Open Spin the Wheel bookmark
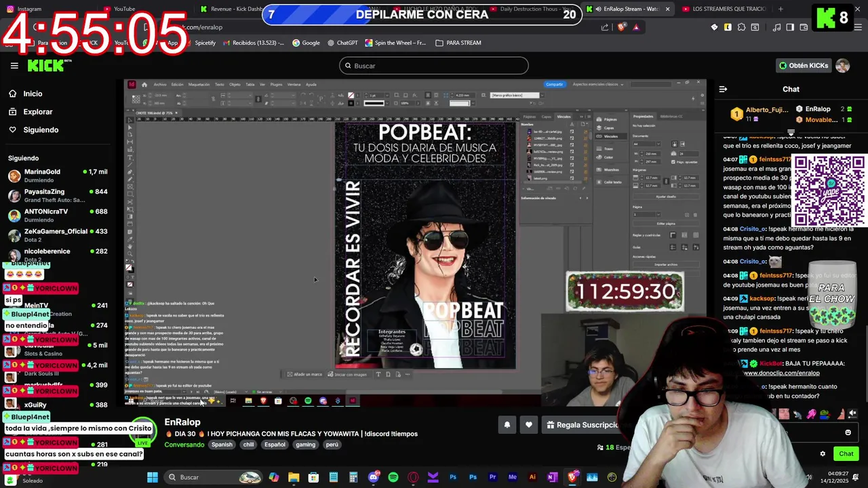The image size is (868, 488). (x=395, y=43)
